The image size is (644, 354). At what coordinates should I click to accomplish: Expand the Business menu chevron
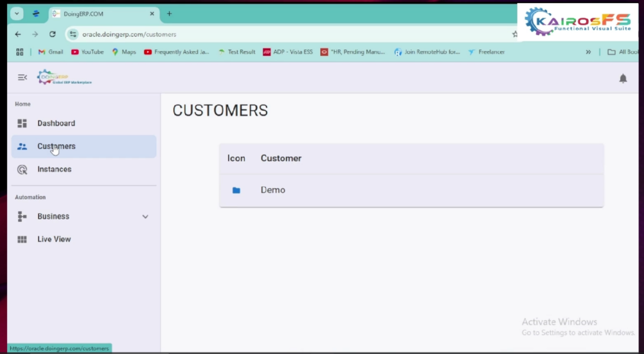(145, 216)
